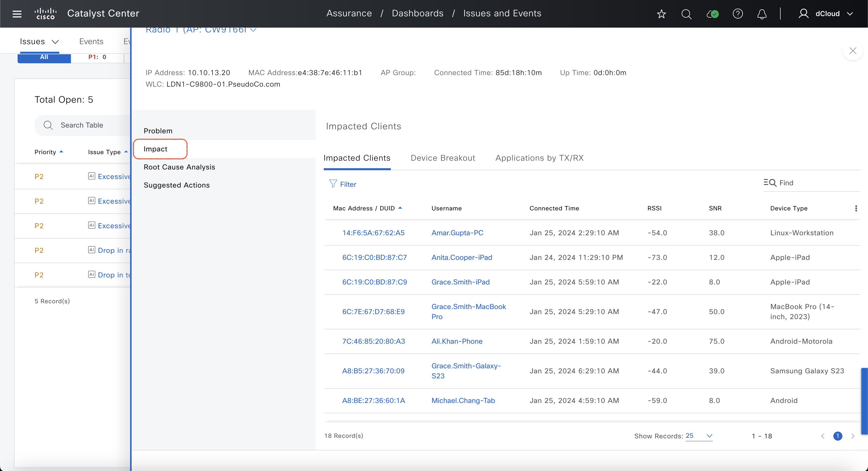Sort by Mac Address / DUID arrow
Screen dimensions: 868x471
(x=400, y=208)
